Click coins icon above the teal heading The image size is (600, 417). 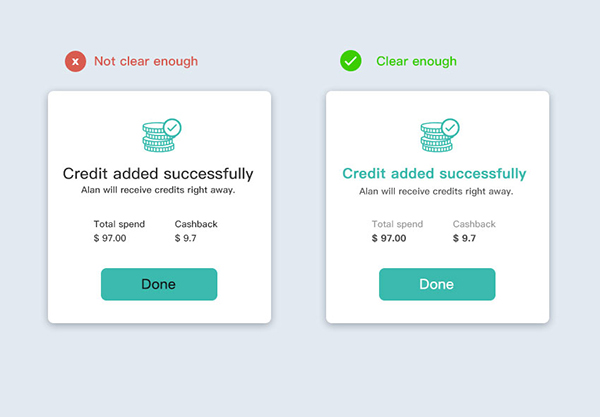pos(438,135)
